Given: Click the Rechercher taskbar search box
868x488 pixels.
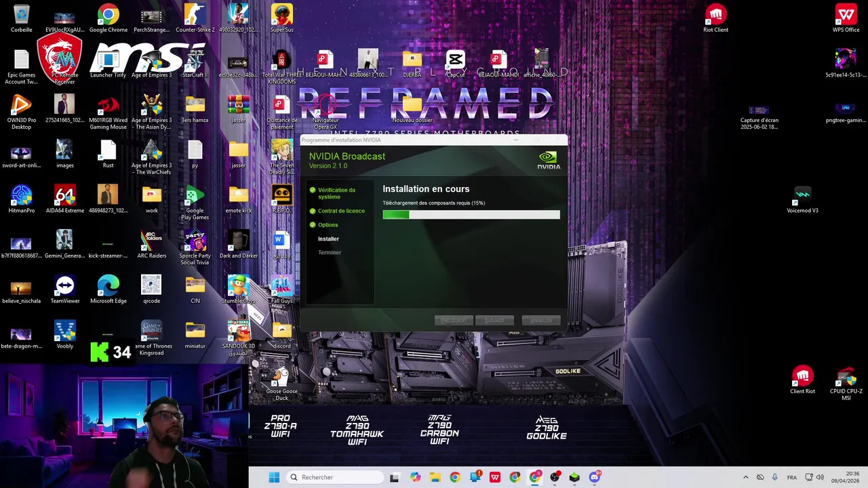Looking at the screenshot, I should pyautogui.click(x=335, y=477).
